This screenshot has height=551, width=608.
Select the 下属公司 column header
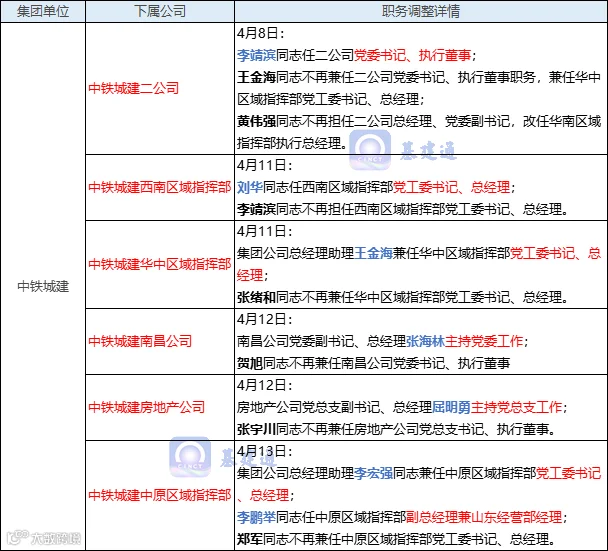(x=160, y=11)
